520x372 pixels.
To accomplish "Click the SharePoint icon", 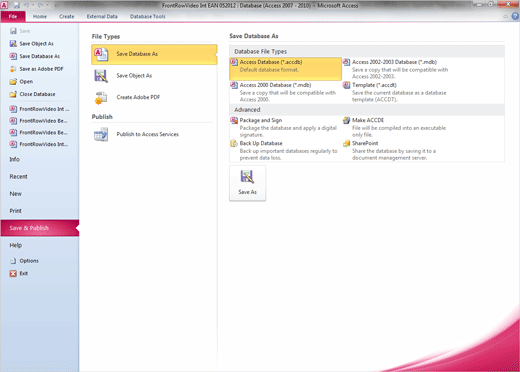I will click(346, 143).
